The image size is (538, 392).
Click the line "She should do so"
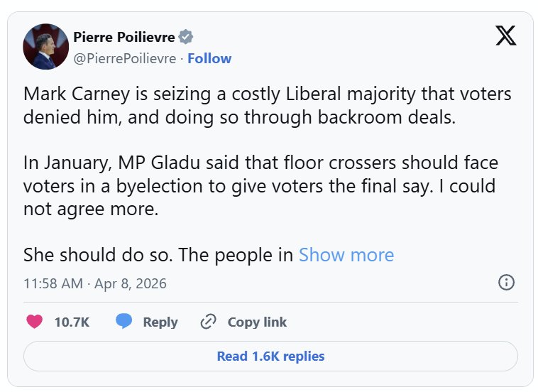158,255
